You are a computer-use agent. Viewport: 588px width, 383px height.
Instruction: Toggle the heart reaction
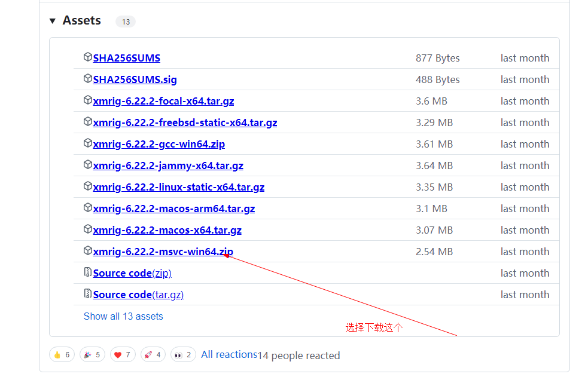[122, 354]
